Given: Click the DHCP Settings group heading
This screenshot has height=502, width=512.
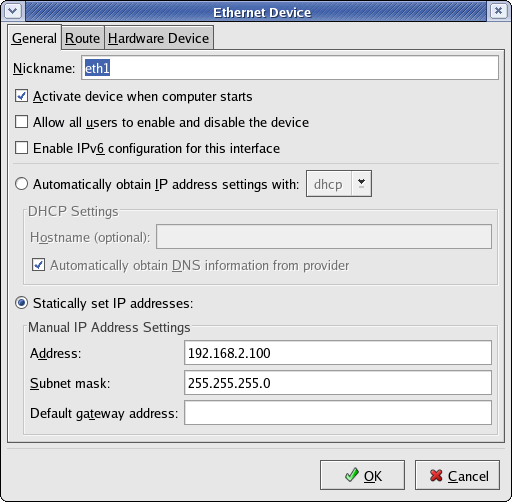Looking at the screenshot, I should click(73, 212).
